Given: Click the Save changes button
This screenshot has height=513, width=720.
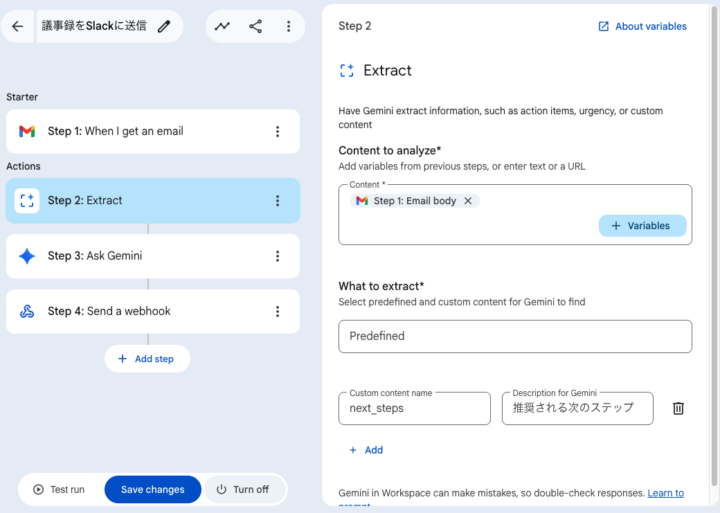Looking at the screenshot, I should point(153,490).
